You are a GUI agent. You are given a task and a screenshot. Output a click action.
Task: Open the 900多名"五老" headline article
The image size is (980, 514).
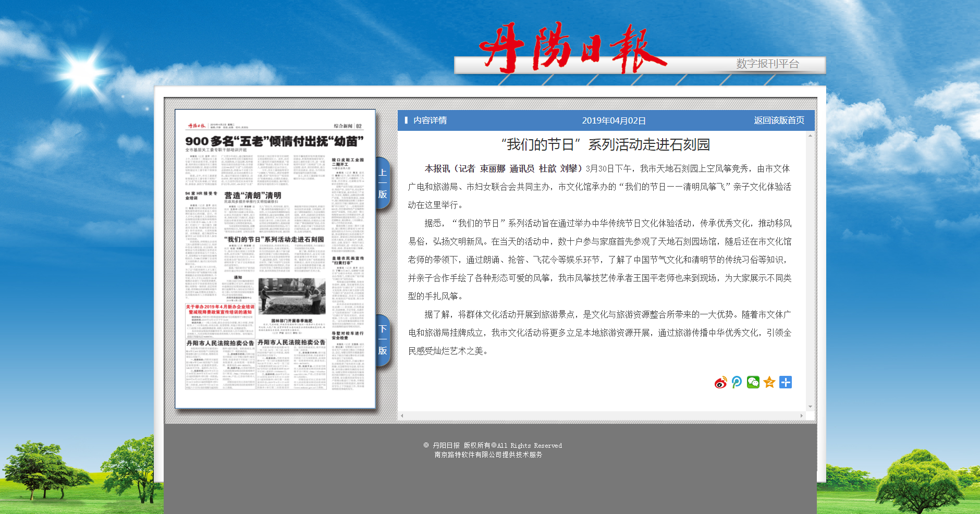274,141
